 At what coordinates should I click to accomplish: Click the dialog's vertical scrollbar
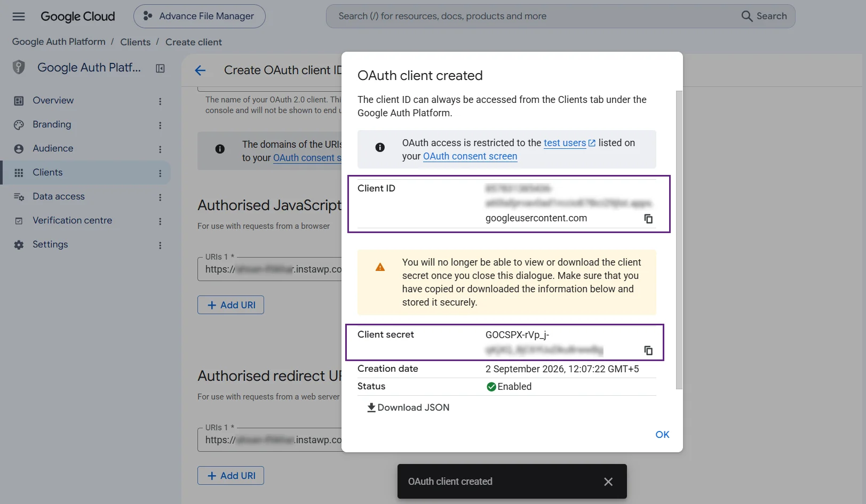point(679,240)
